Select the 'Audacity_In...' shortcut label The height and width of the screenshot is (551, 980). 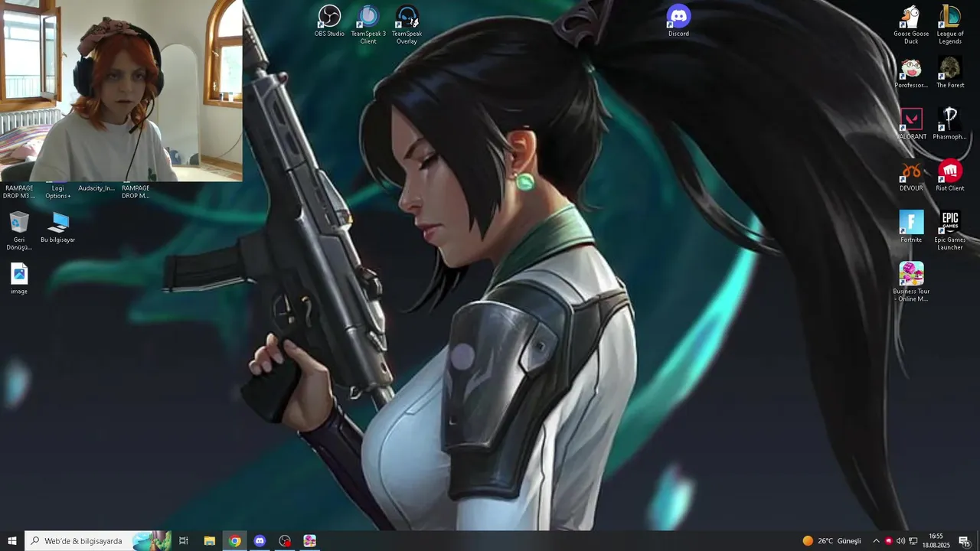(96, 188)
